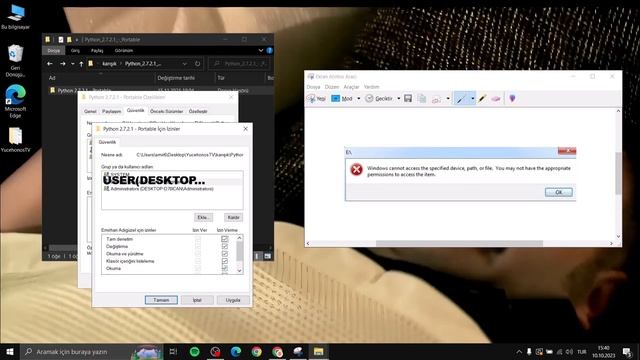
Task: Open the Yardım menu in Snipping Tool
Action: point(371,87)
